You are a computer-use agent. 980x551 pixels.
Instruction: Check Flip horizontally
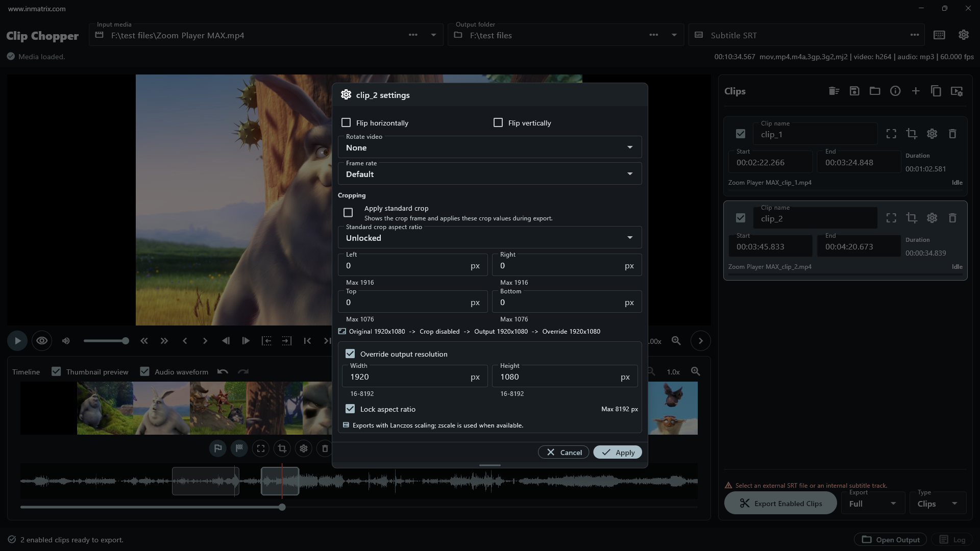point(346,123)
